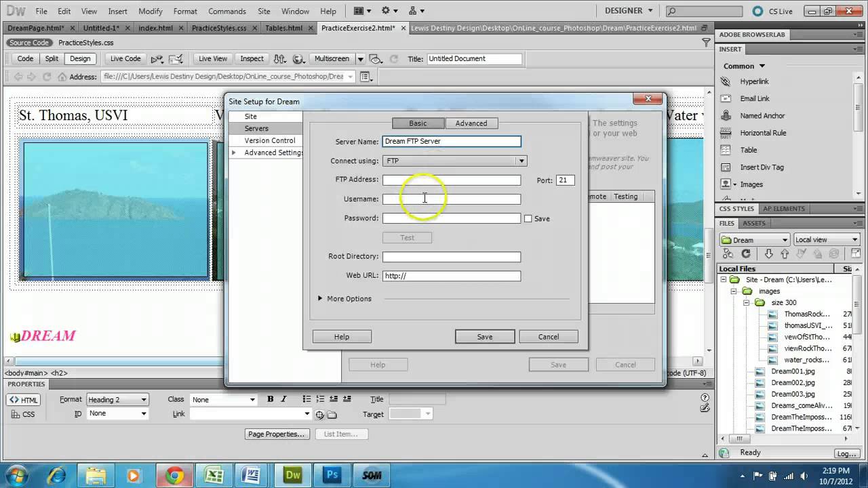Screen dimensions: 868x488
Task: Switch to Split view
Action: 52,59
